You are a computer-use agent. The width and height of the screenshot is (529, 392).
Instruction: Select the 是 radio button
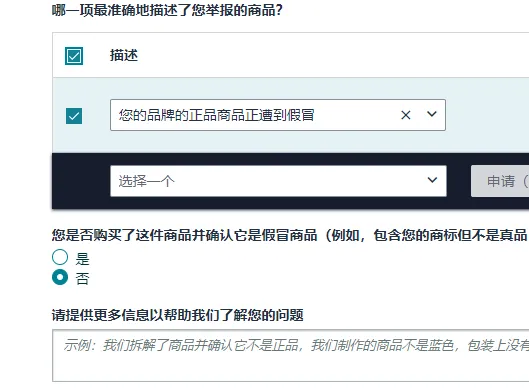60,257
